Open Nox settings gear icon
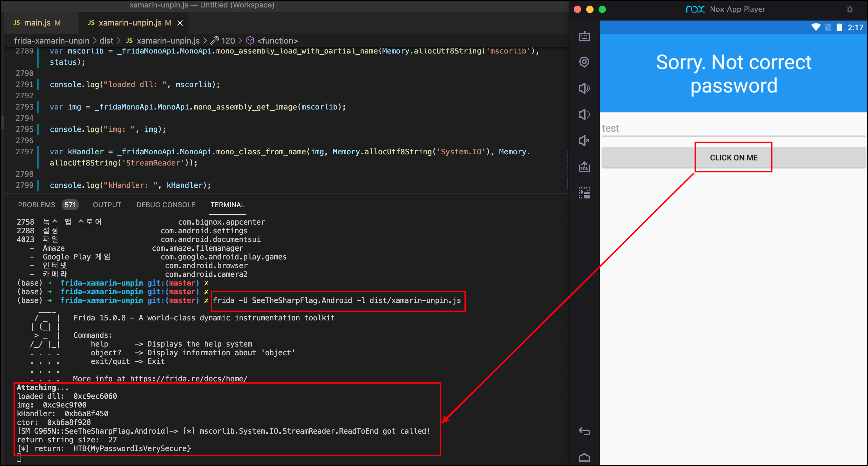Viewport: 868px width, 466px height. click(850, 9)
